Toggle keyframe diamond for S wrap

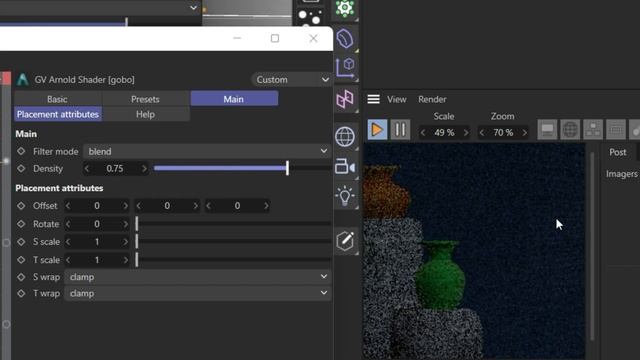(21, 277)
